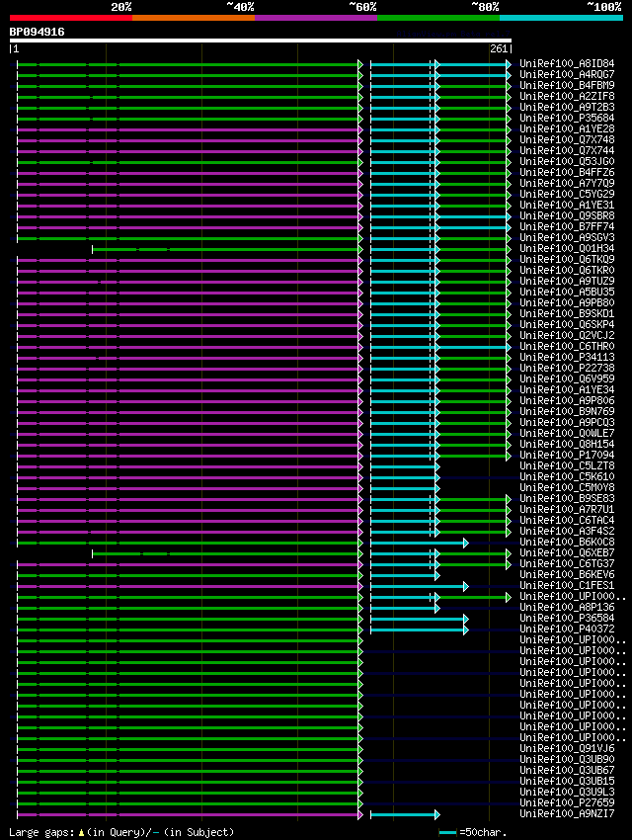Click the UniRef100_Q2VCJ2 entry
The width and height of the screenshot is (632, 840).
(x=567, y=335)
